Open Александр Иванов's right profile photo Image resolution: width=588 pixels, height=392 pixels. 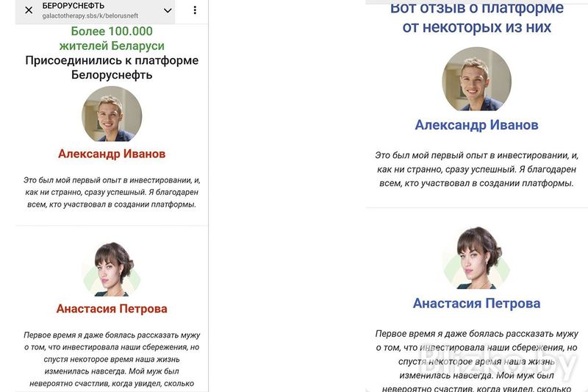pos(476,79)
